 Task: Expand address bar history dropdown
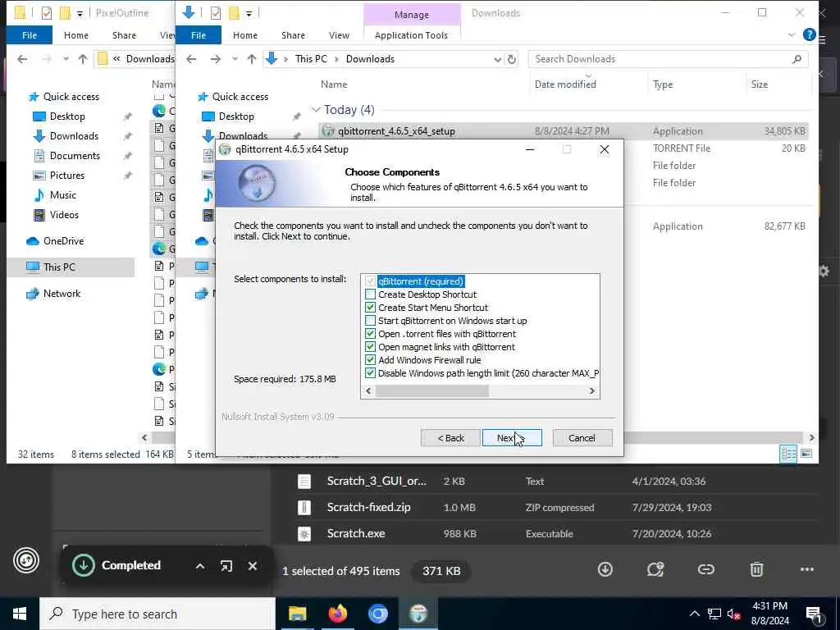[498, 59]
